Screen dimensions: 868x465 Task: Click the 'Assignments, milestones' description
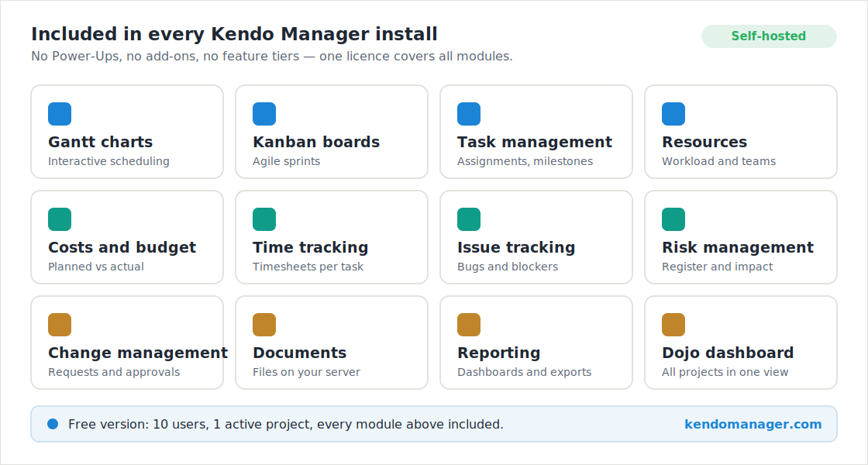point(525,161)
